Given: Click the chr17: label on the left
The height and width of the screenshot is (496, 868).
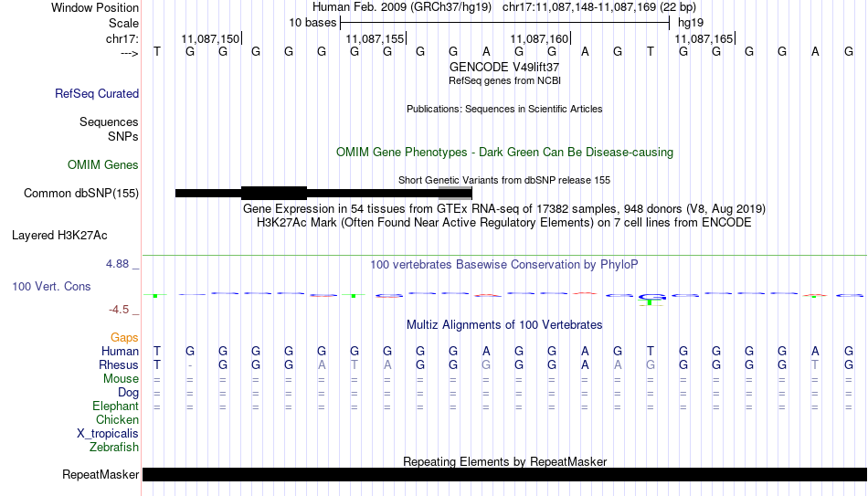Looking at the screenshot, I should (x=122, y=38).
